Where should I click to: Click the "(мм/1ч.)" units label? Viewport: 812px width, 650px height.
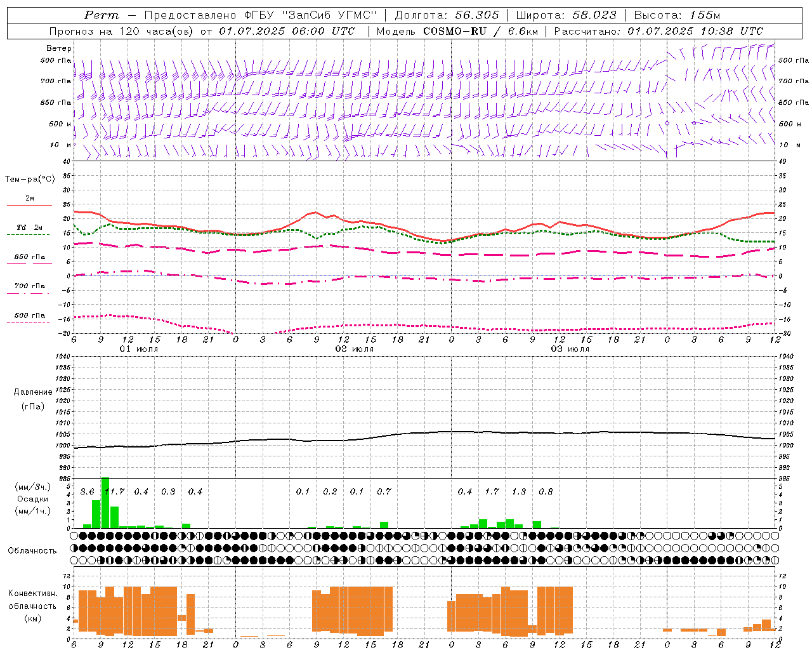point(33,510)
